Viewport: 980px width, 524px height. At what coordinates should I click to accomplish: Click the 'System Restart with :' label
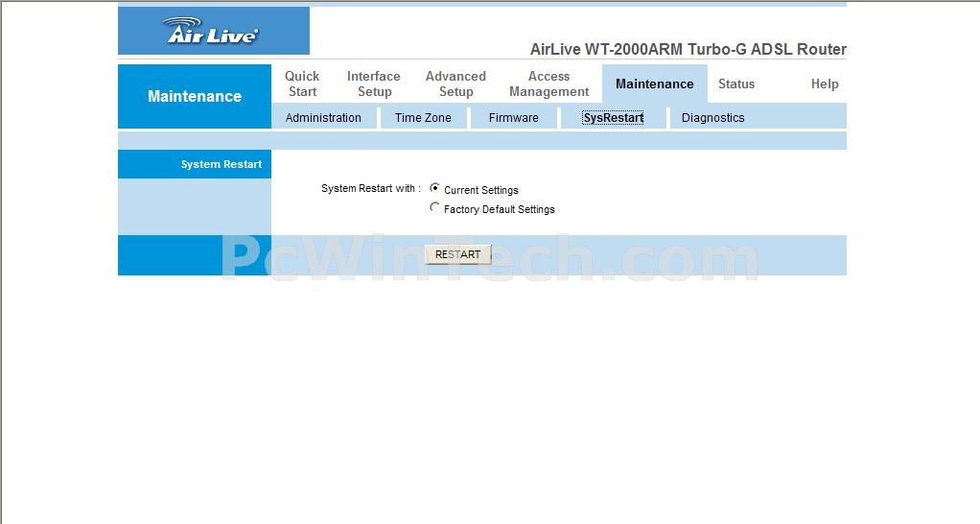click(371, 188)
